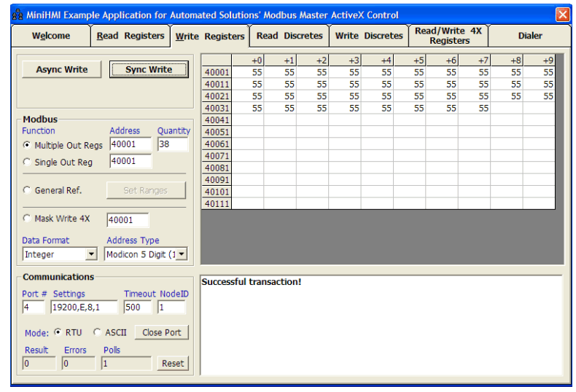This screenshot has height=392, width=576.
Task: Click the Sync Write button
Action: click(x=149, y=69)
